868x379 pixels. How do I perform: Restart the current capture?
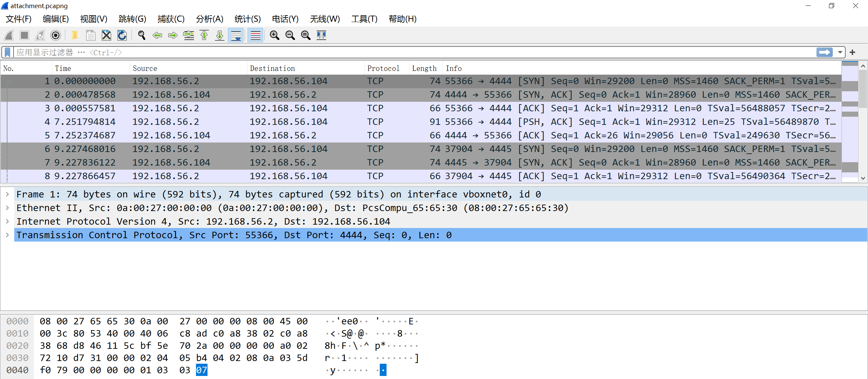40,35
